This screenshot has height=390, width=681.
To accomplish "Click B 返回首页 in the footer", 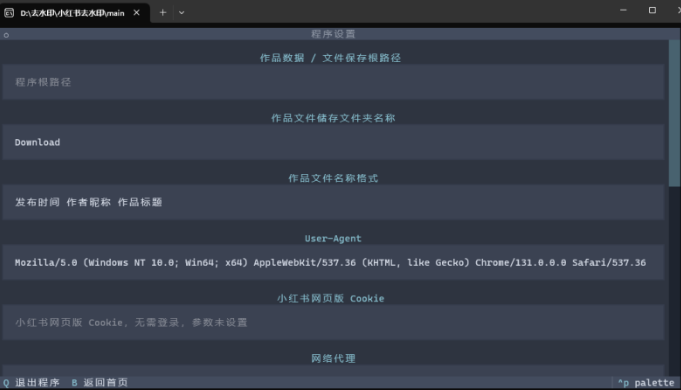I will tap(99, 383).
